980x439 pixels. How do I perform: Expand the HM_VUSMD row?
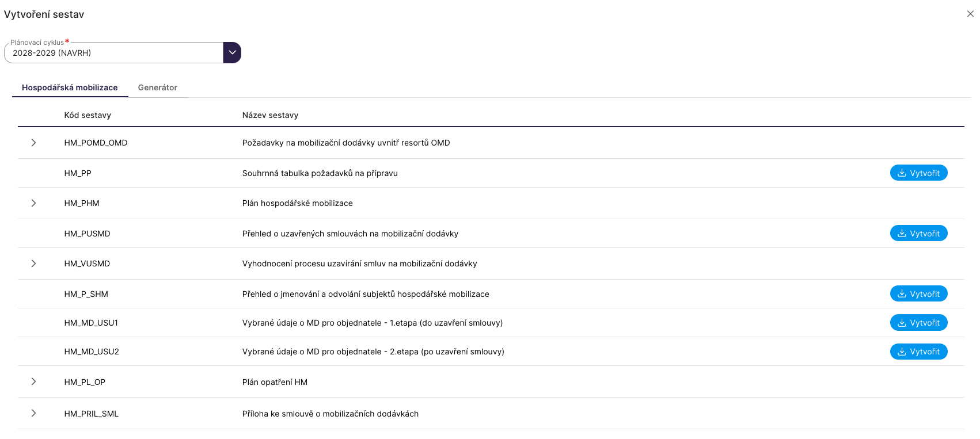click(x=33, y=264)
